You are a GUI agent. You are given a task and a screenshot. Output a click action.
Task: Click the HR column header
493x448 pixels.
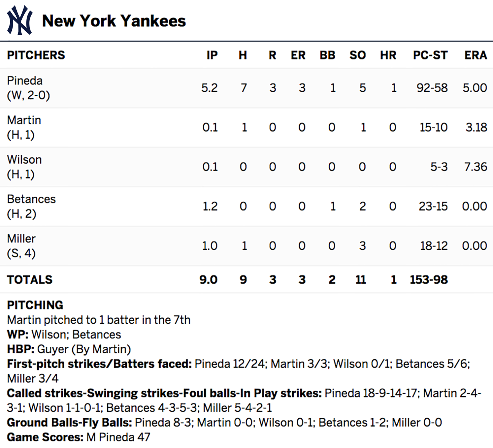click(388, 55)
